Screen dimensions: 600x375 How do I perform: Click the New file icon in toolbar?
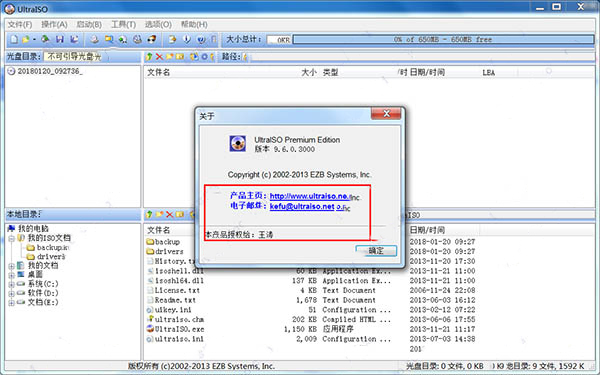14,39
